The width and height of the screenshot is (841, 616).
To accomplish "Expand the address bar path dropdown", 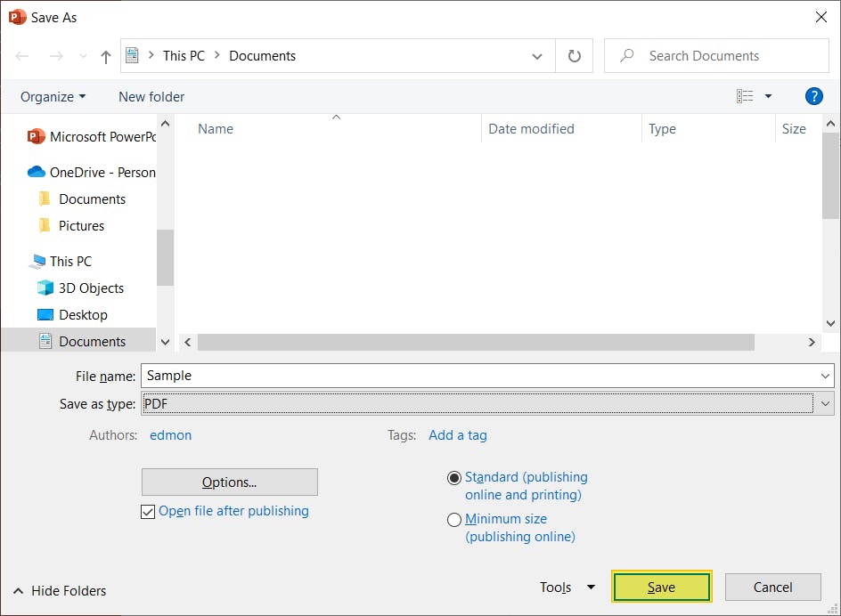I will click(537, 55).
